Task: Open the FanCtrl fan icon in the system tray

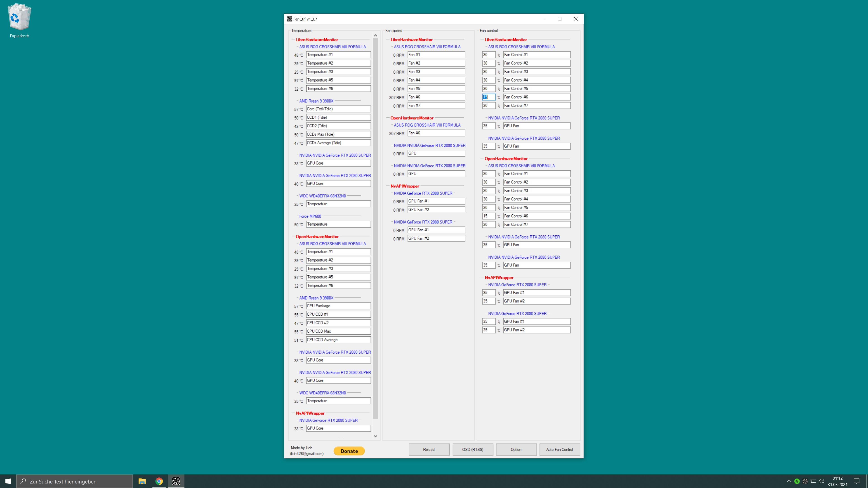Action: (x=805, y=481)
